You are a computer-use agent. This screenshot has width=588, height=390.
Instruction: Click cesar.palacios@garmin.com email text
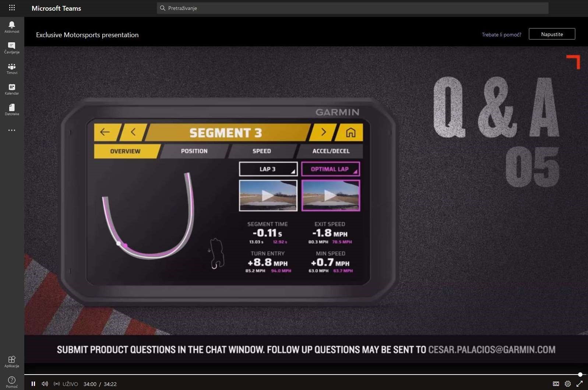click(x=492, y=350)
